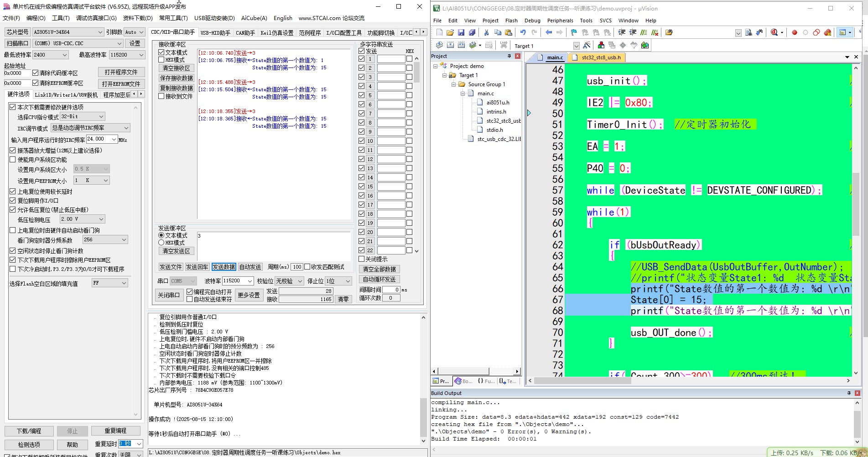Start debug session icon
This screenshot has width=868, height=457.
click(774, 32)
